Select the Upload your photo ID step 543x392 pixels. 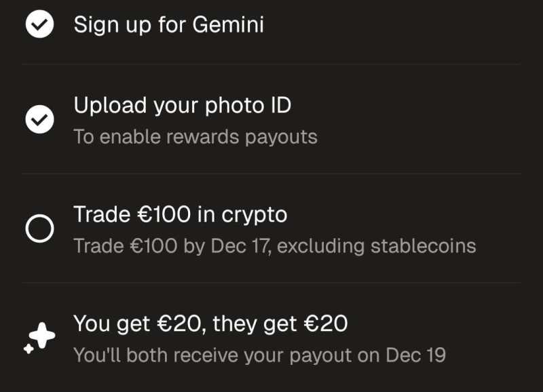click(x=182, y=105)
